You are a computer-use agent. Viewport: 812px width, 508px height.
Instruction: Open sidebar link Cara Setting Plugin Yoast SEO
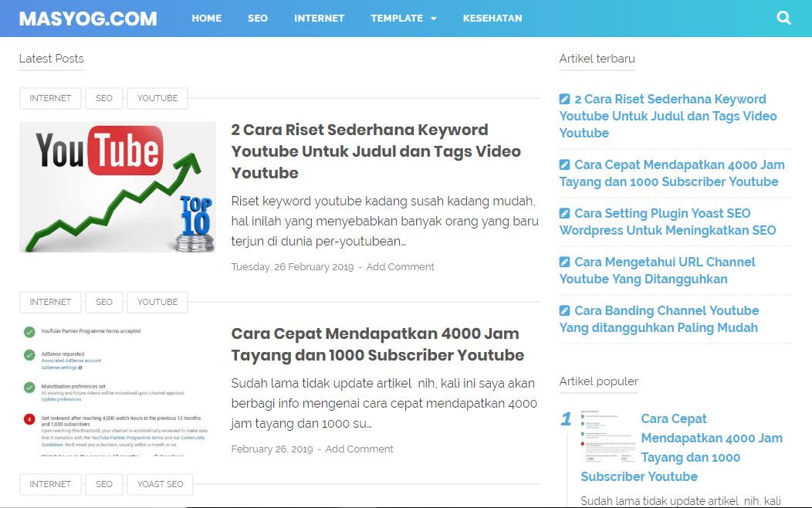tap(668, 222)
